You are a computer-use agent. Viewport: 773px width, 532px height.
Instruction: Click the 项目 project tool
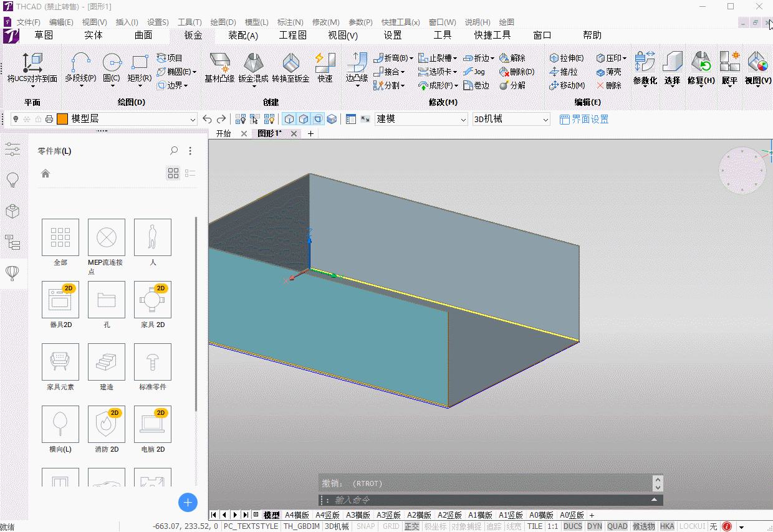170,58
